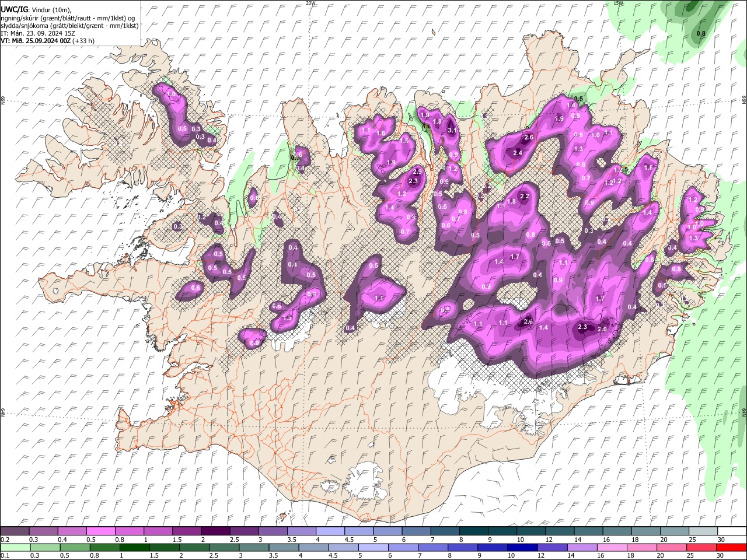Click the 'rigning/skúrir' legend description line
Viewport: 747px width, 560px height.
pos(69,18)
